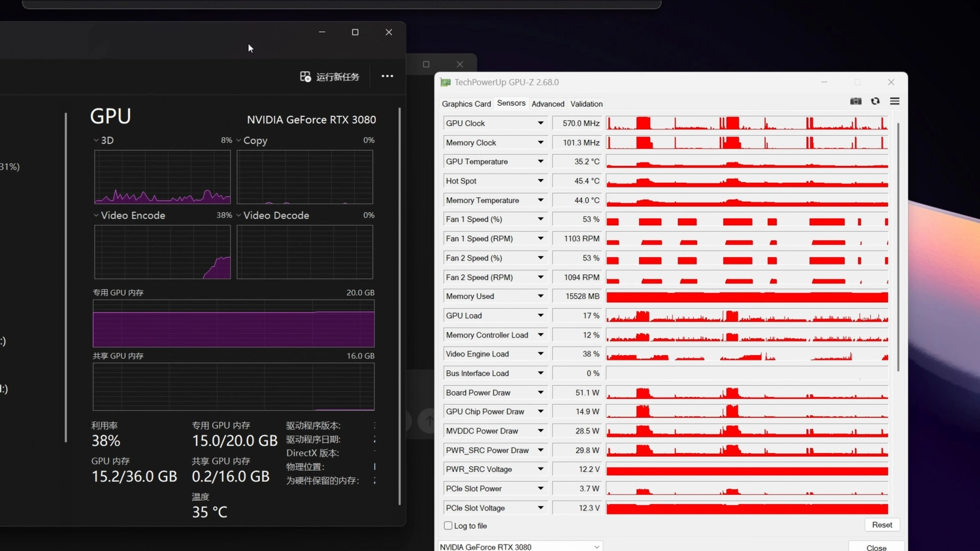980x551 pixels.
Task: Select the Sensors tab in GPU-Z
Action: coord(511,102)
